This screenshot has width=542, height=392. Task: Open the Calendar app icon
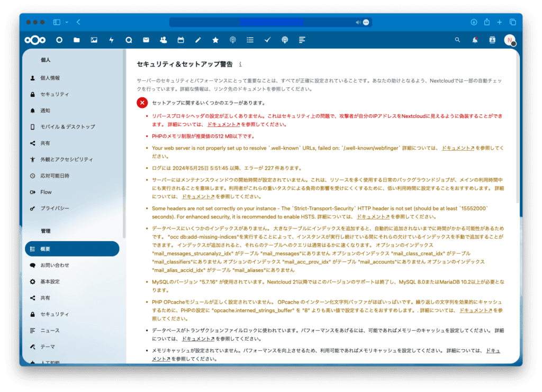[x=180, y=40]
